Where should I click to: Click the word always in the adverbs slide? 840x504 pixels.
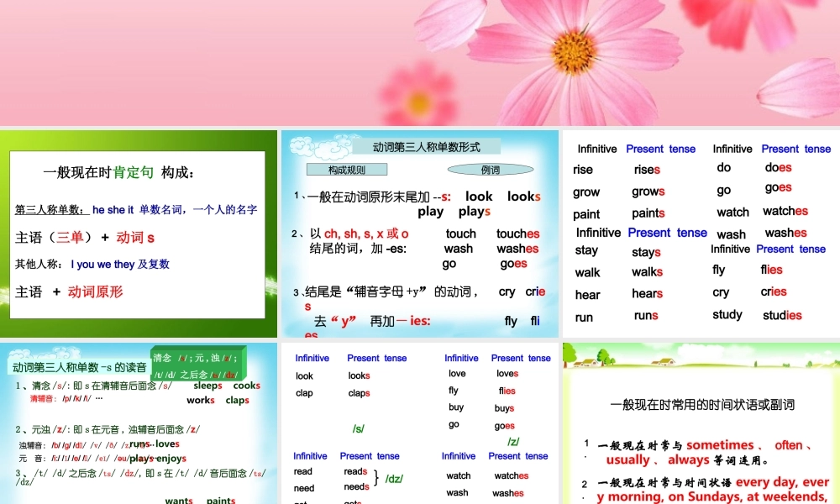[689, 460]
